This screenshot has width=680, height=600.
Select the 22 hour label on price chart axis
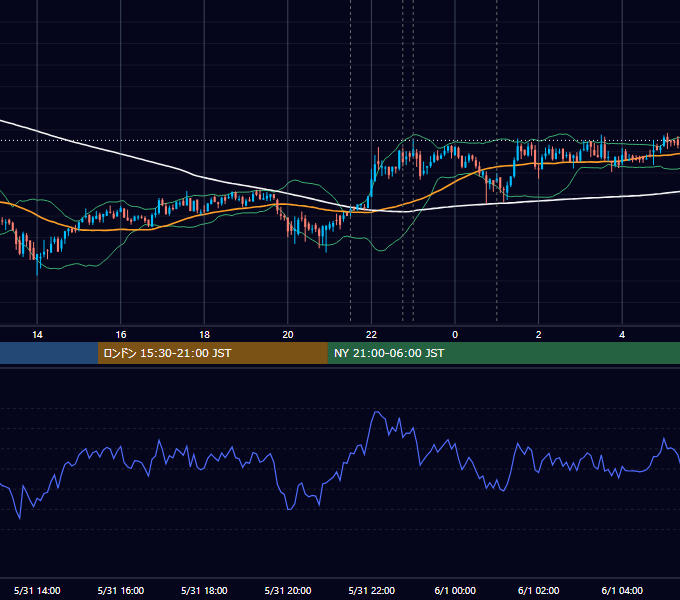tap(371, 335)
